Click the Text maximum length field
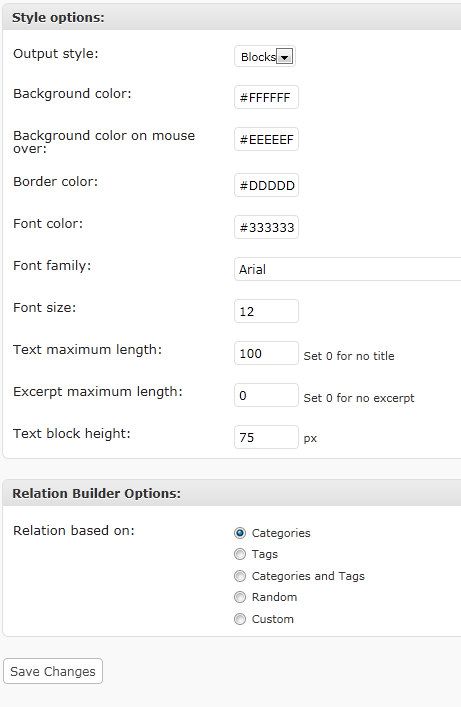Viewport: 461px width, 707px height. 266,353
